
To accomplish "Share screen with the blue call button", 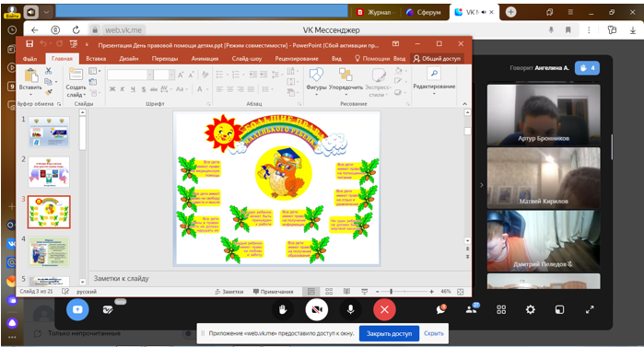I will pyautogui.click(x=77, y=309).
